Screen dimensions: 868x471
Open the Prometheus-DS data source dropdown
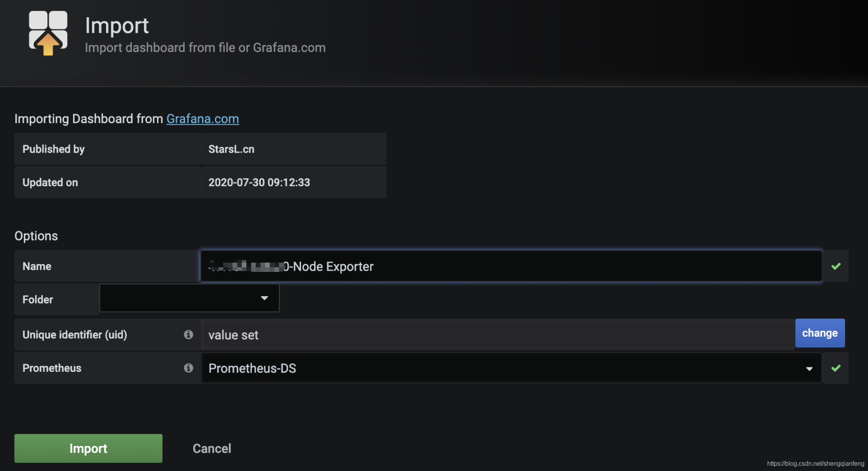511,368
